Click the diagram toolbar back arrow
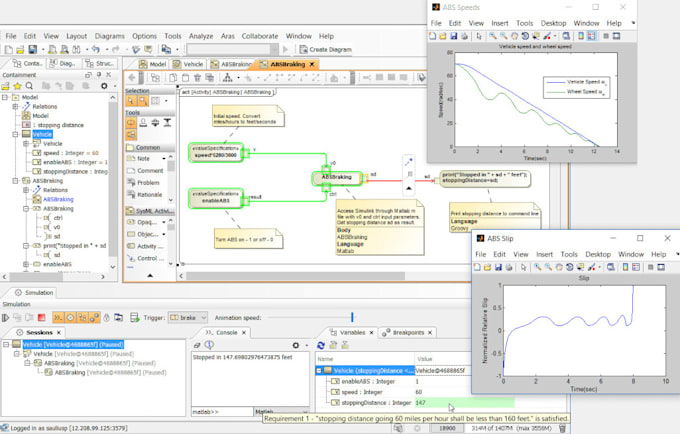 coord(132,78)
